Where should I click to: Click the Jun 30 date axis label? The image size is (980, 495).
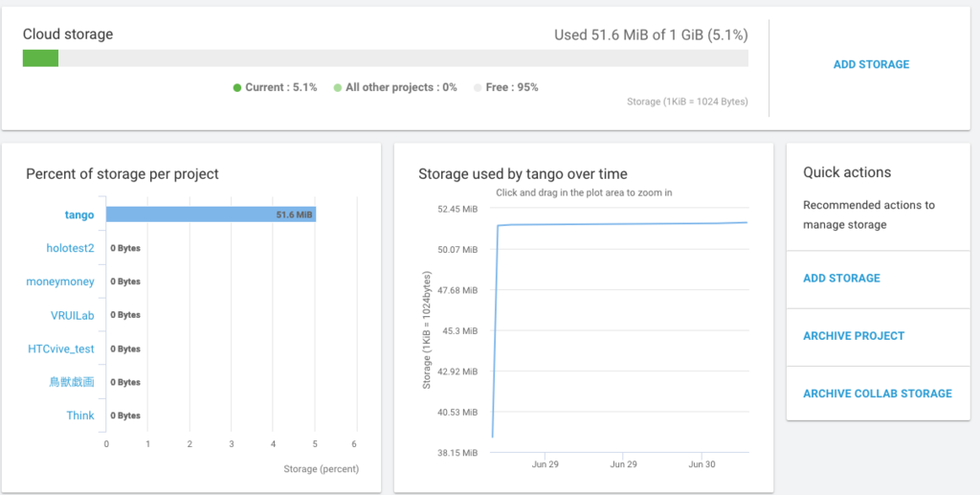[x=702, y=464]
